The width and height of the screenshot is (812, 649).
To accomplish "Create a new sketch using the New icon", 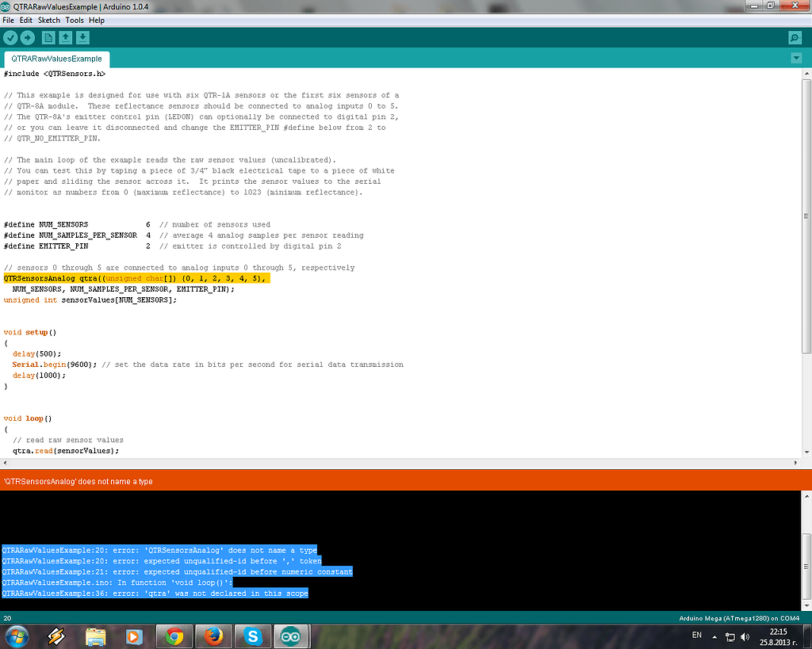I will [x=48, y=37].
